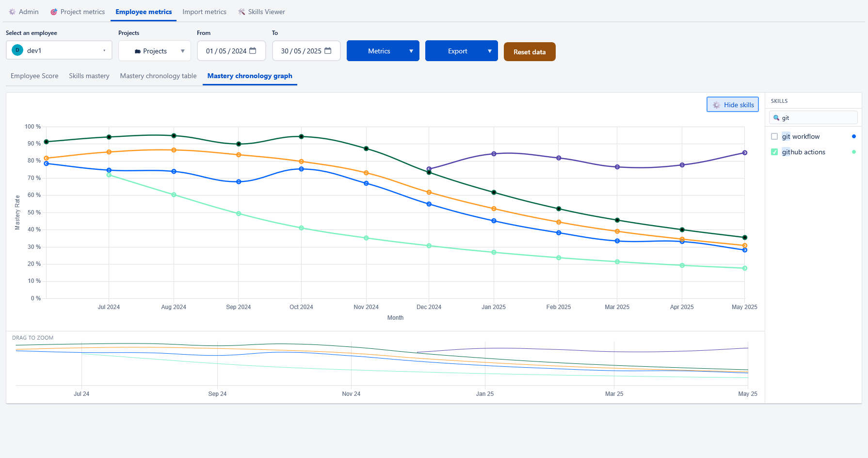Click the dev1 avatar icon
This screenshot has width=868, height=458.
17,50
